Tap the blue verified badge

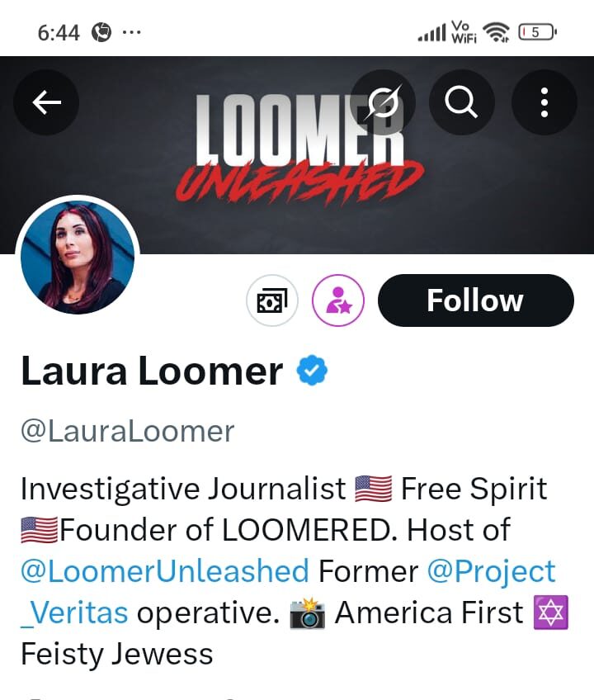coord(312,370)
